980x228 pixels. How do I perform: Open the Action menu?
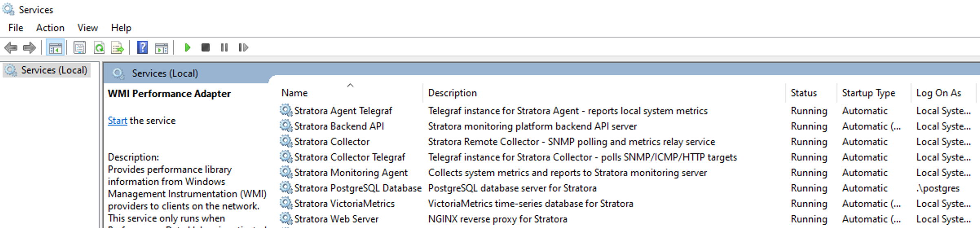(50, 28)
